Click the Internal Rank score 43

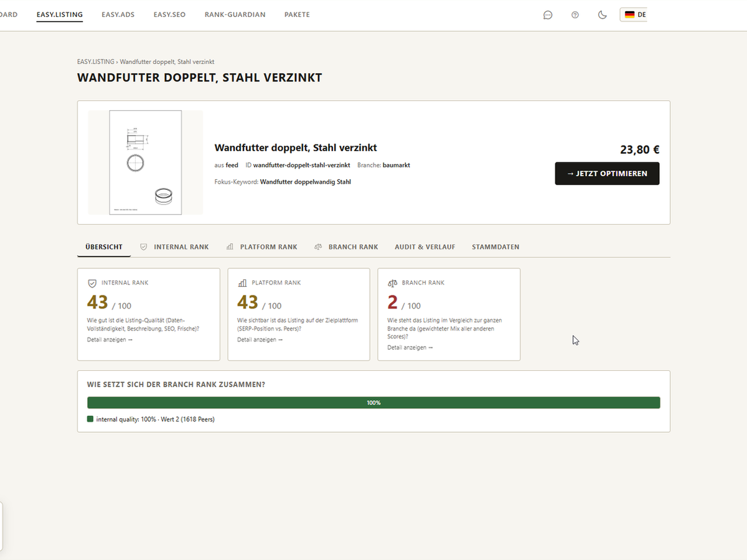pyautogui.click(x=98, y=302)
